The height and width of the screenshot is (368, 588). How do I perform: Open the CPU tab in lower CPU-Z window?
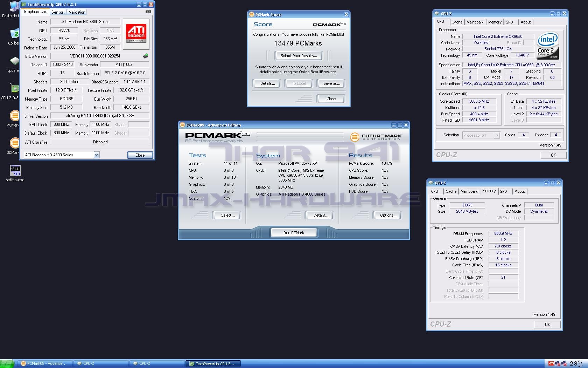(434, 191)
